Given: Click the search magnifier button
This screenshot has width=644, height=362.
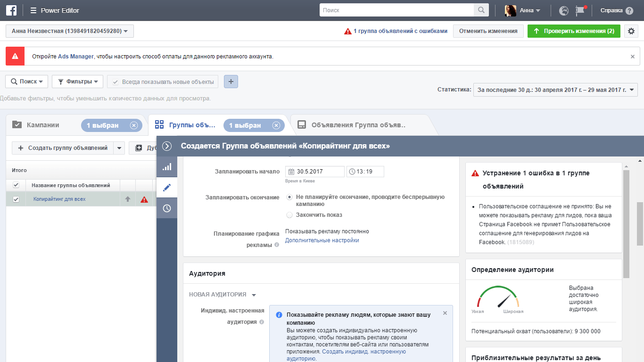Looking at the screenshot, I should 481,10.
